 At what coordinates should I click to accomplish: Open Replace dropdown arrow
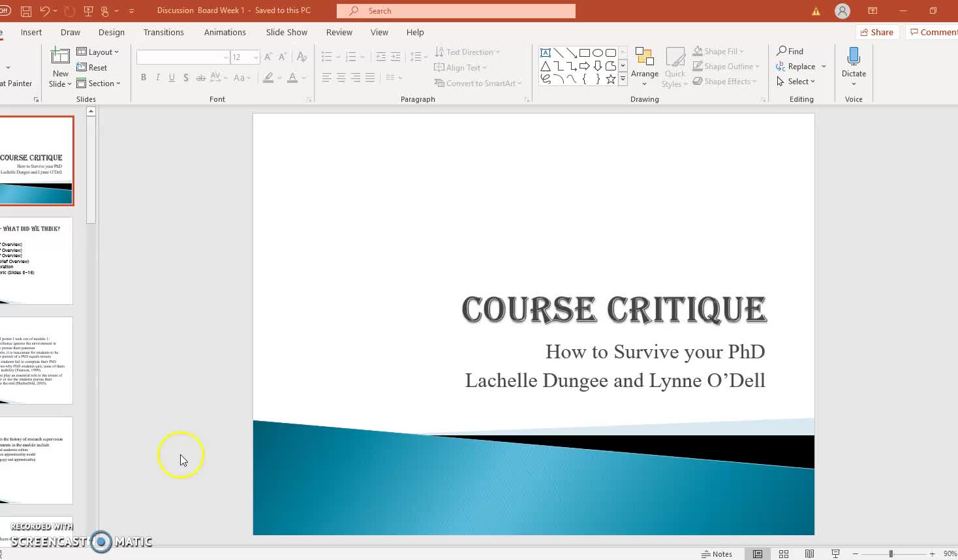824,67
